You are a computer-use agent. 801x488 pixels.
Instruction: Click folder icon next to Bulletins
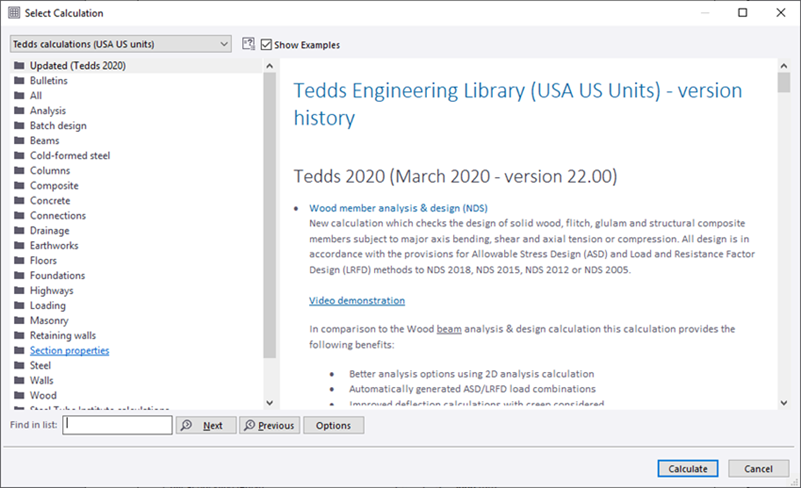pyautogui.click(x=19, y=81)
